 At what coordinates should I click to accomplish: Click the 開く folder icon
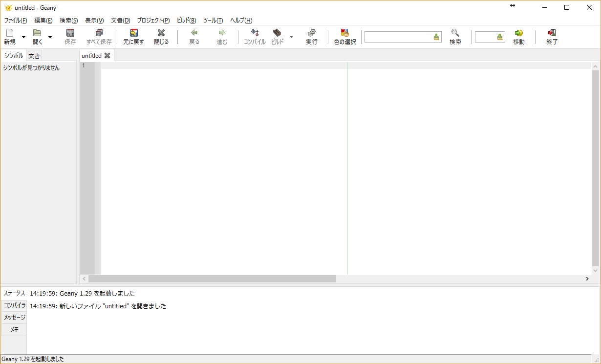click(x=37, y=33)
